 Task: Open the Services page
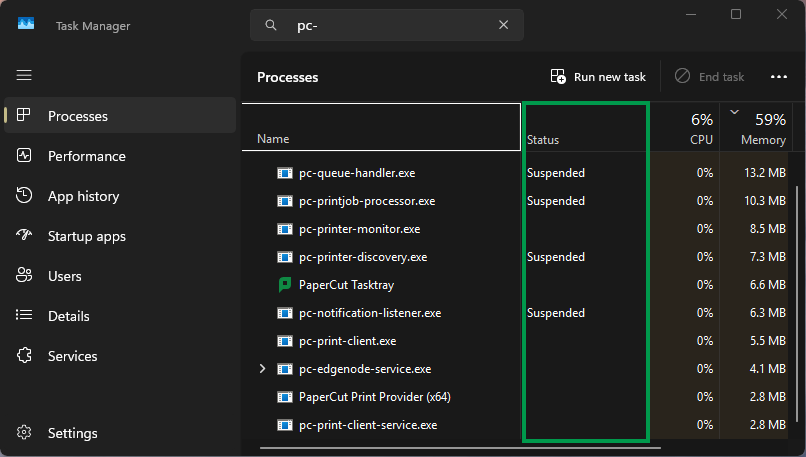point(120,356)
